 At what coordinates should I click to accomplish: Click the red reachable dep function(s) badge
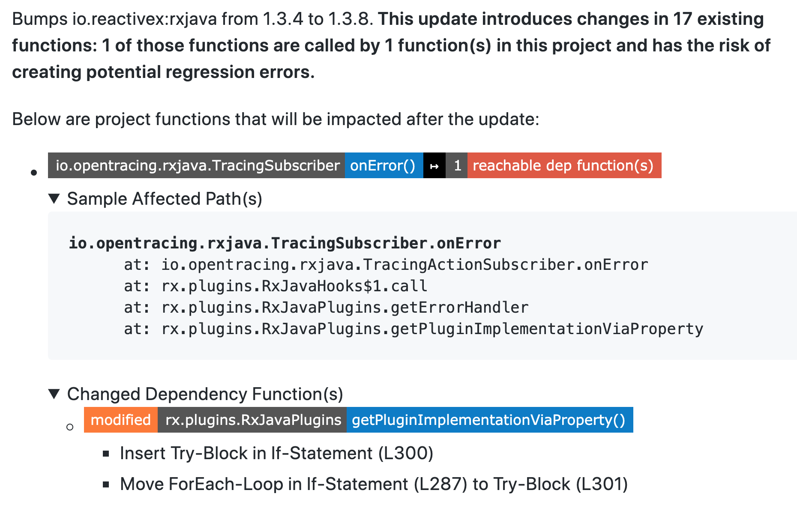tap(563, 166)
